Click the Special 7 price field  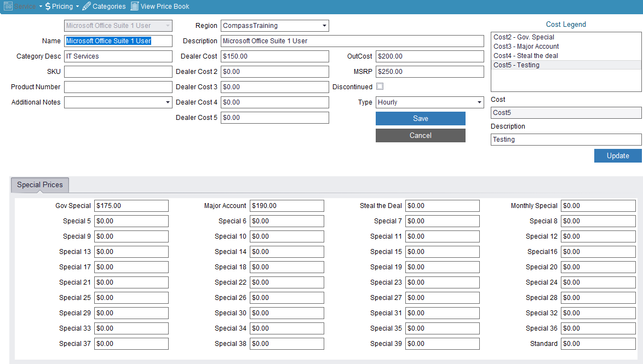443,221
